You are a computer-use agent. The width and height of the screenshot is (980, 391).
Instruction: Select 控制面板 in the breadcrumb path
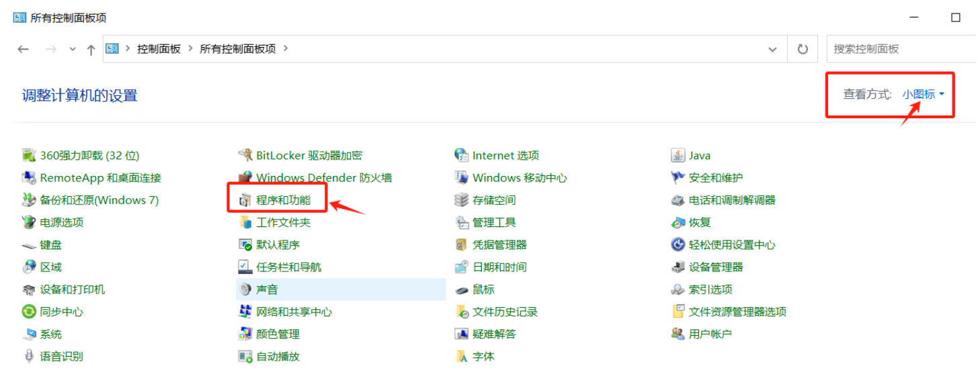pos(159,49)
